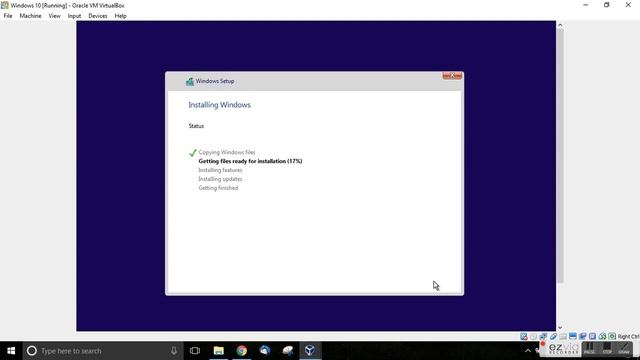Screen dimensions: 640x360
Task: Open the Devices menu
Action: (x=98, y=16)
